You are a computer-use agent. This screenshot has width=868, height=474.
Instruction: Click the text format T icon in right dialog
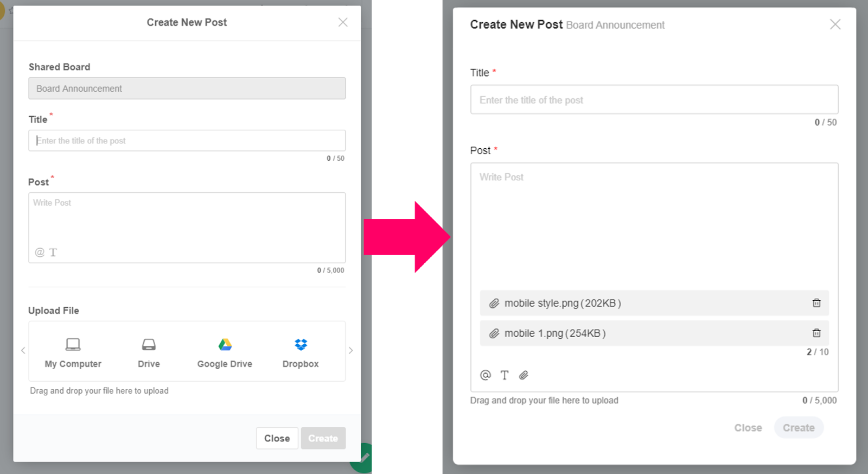click(505, 375)
